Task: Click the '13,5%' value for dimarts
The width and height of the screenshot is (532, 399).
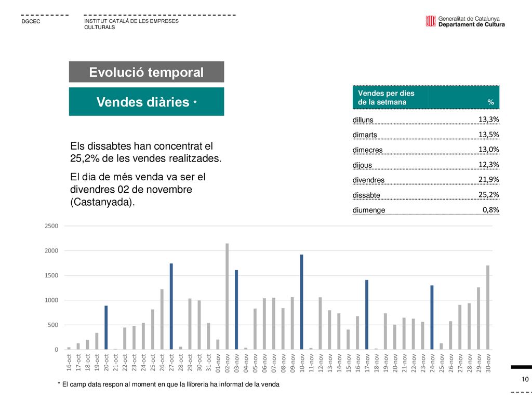Action: (488, 135)
